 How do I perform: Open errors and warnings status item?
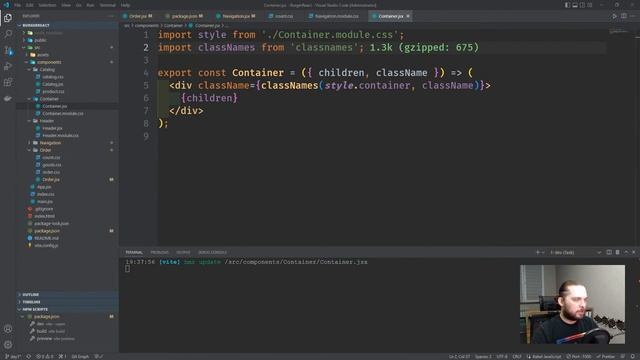pyautogui.click(x=45, y=356)
